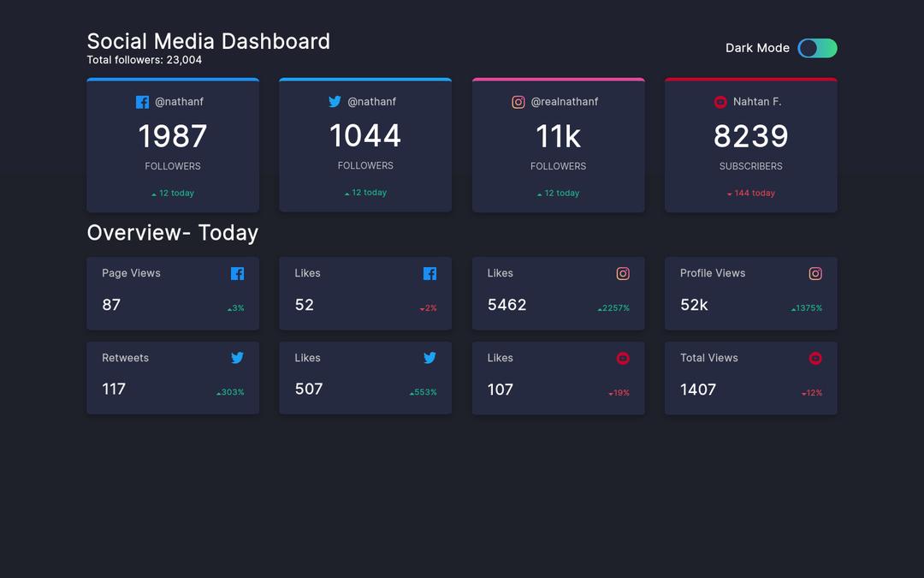Click the Facebook icon on @nathanf followers card
The image size is (924, 578).
tap(142, 101)
